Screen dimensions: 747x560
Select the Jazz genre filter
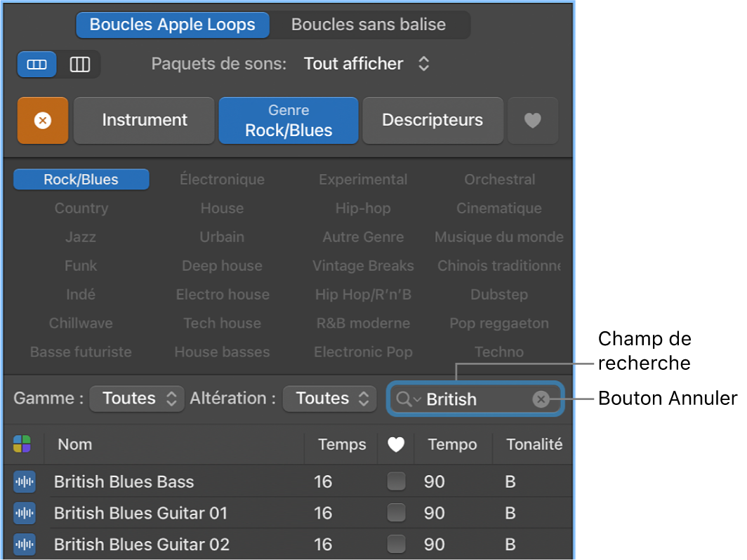click(80, 237)
